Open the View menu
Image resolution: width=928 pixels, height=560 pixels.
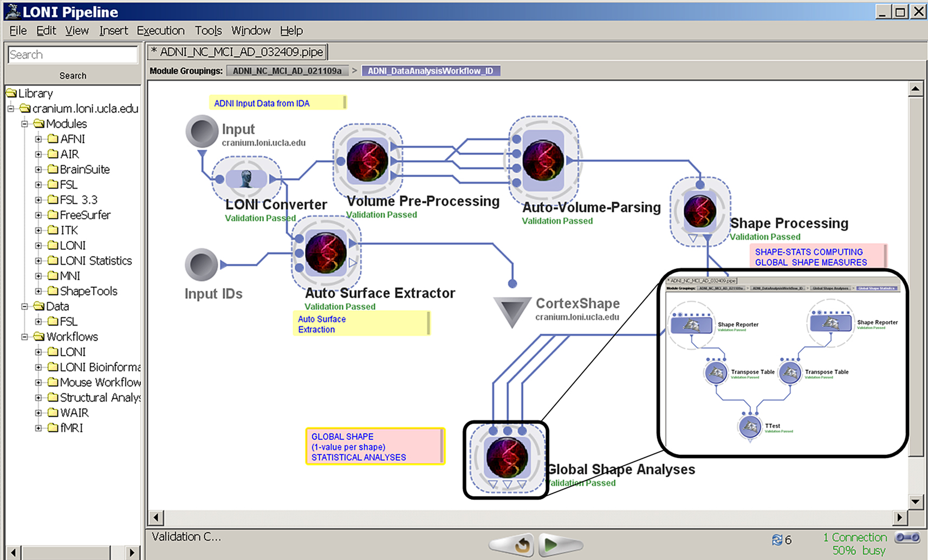(x=77, y=30)
